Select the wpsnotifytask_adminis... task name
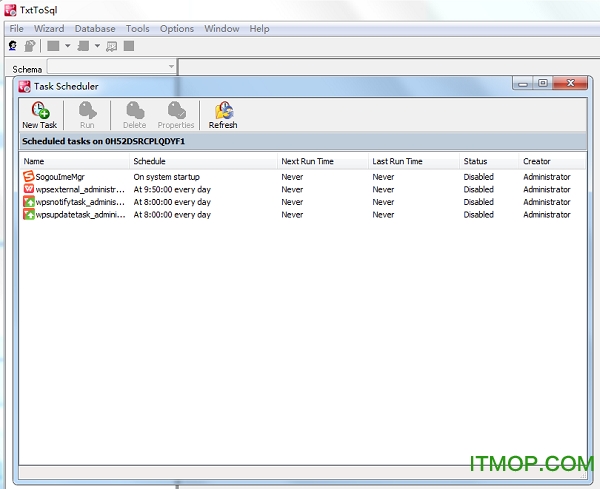Viewport: 600px width, 489px height. pyautogui.click(x=80, y=202)
